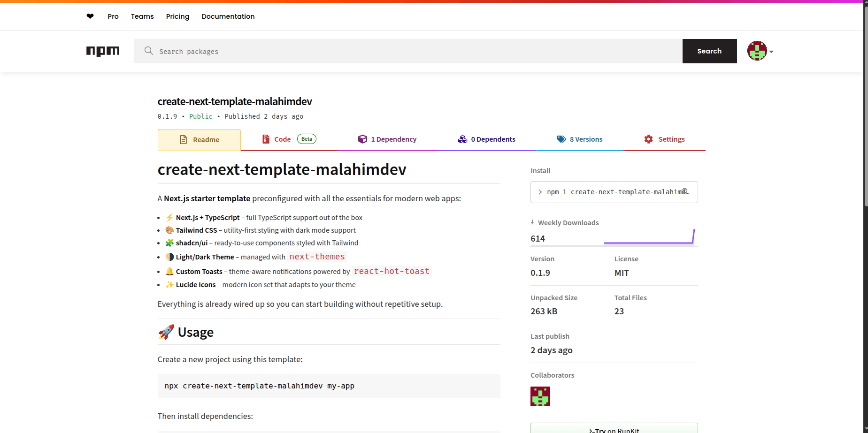Open the user avatar account menu

pos(757,51)
